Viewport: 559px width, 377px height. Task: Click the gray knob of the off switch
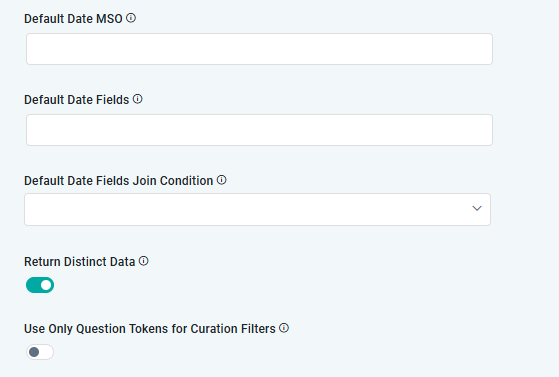(x=34, y=352)
